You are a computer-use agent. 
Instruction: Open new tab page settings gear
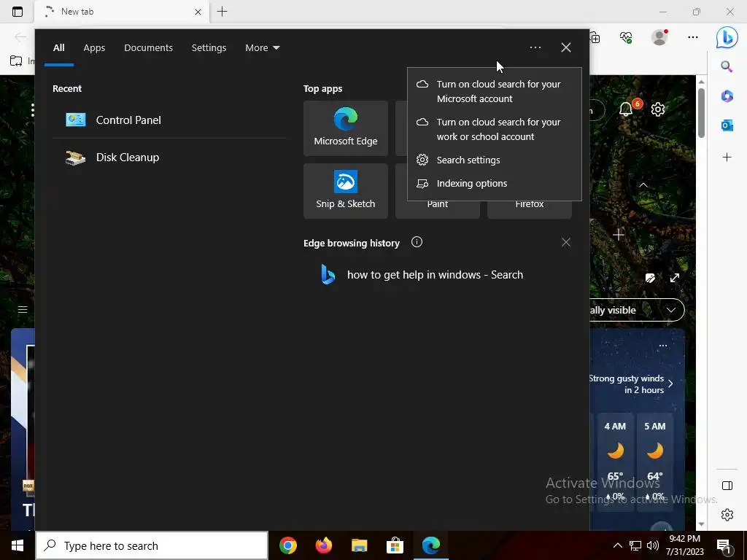(658, 109)
